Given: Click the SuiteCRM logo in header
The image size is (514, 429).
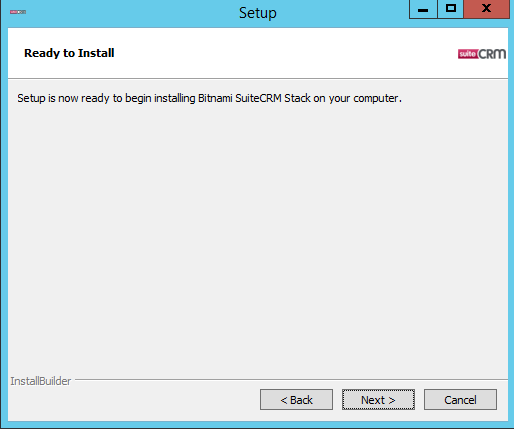Looking at the screenshot, I should pos(482,54).
